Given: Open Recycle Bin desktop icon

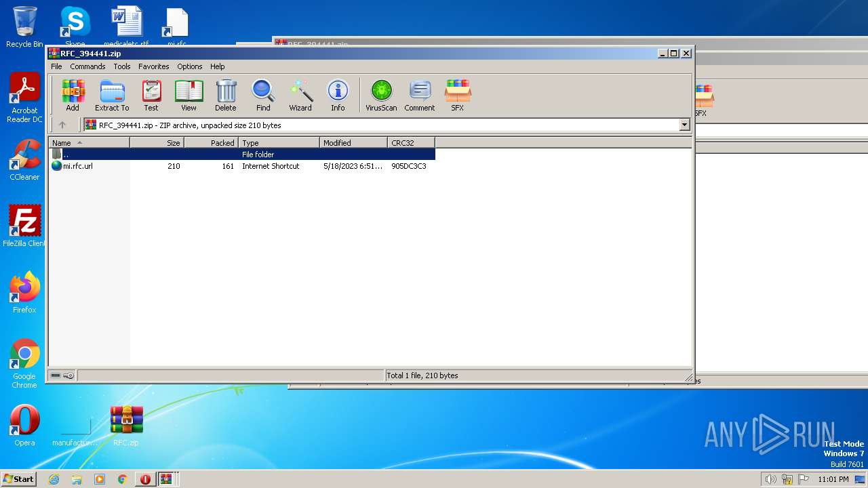Looking at the screenshot, I should tap(24, 27).
